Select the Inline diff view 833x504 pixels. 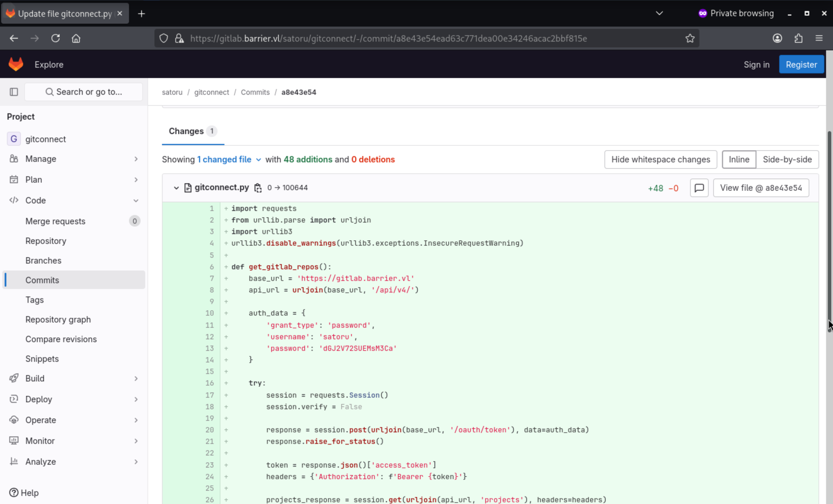(739, 160)
